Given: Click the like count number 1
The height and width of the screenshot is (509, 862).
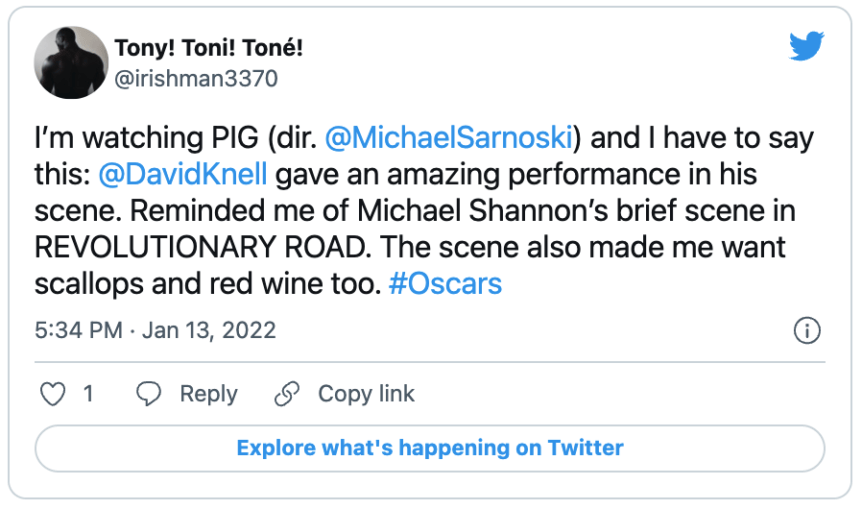Looking at the screenshot, I should [x=88, y=394].
